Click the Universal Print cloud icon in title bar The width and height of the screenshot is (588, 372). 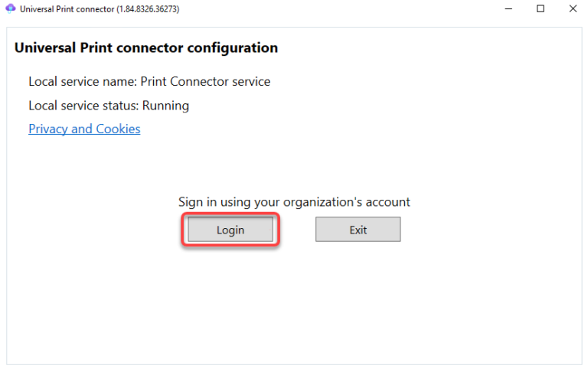coord(11,8)
